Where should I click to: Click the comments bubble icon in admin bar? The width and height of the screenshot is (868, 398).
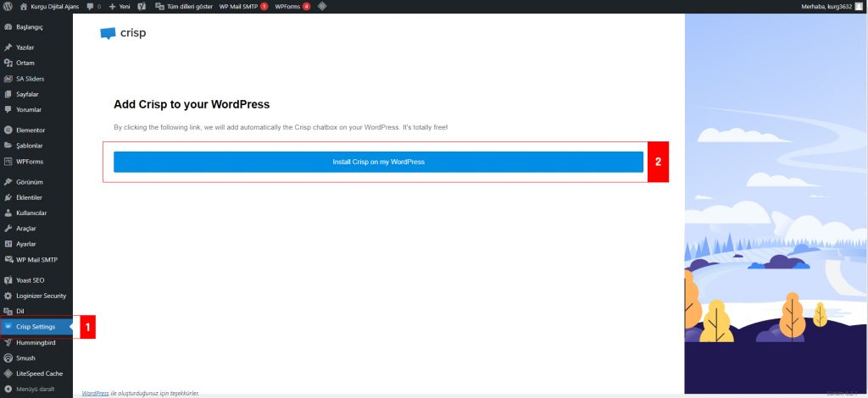[x=90, y=7]
